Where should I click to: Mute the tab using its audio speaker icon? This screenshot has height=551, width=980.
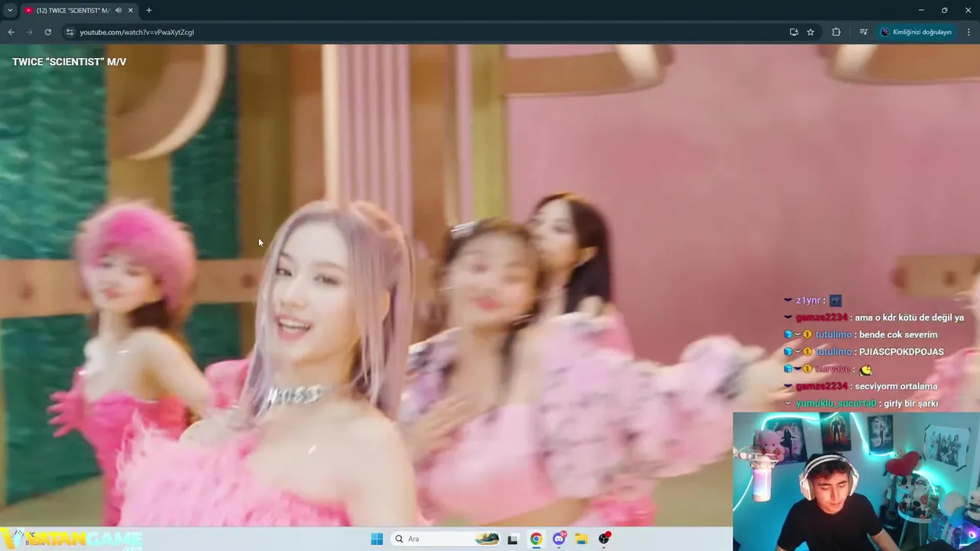click(118, 10)
